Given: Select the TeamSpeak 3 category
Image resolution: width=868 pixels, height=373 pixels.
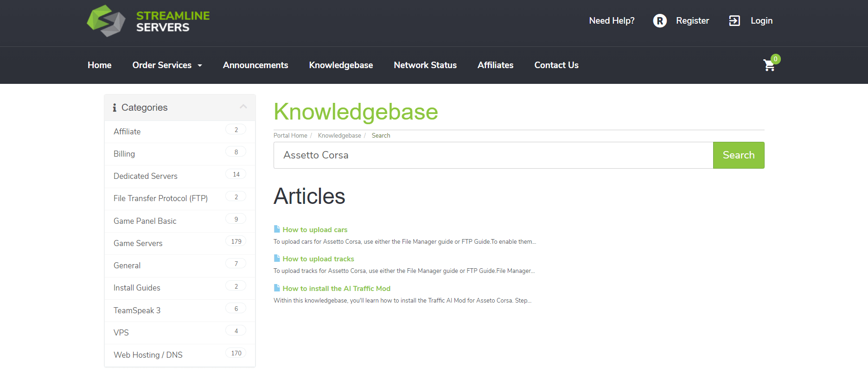Looking at the screenshot, I should tap(180, 310).
